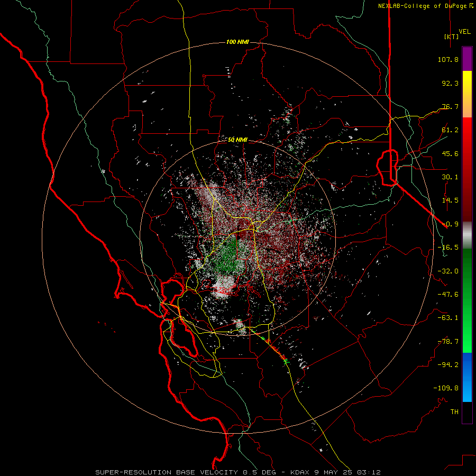Select the -94.2 scale value

pos(448,365)
